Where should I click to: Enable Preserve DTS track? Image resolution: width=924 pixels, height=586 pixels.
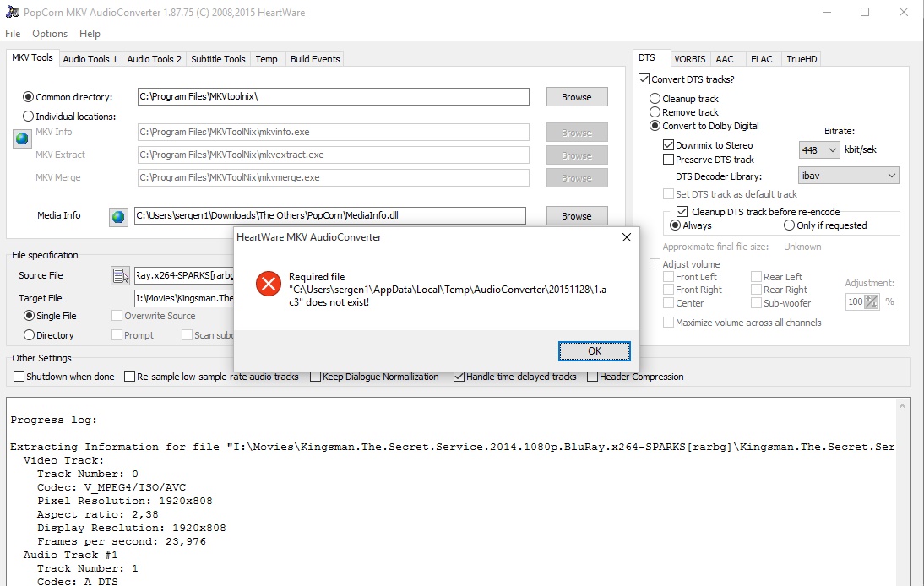point(668,159)
